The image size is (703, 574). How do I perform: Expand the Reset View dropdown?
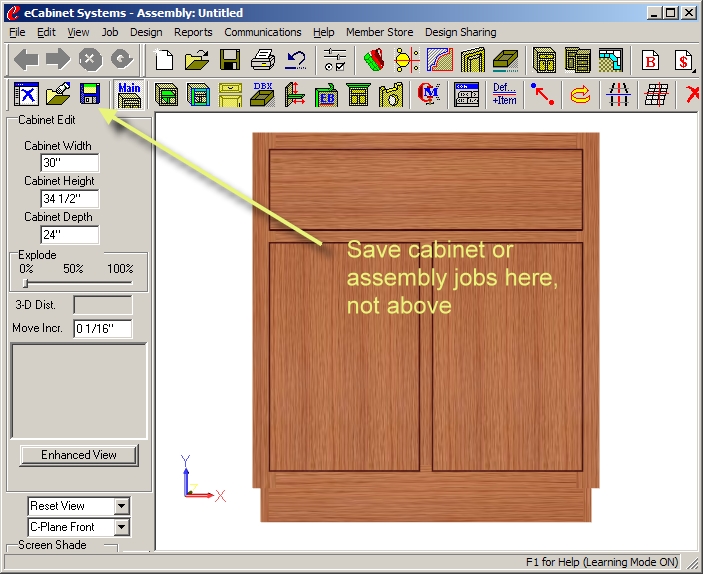(122, 506)
